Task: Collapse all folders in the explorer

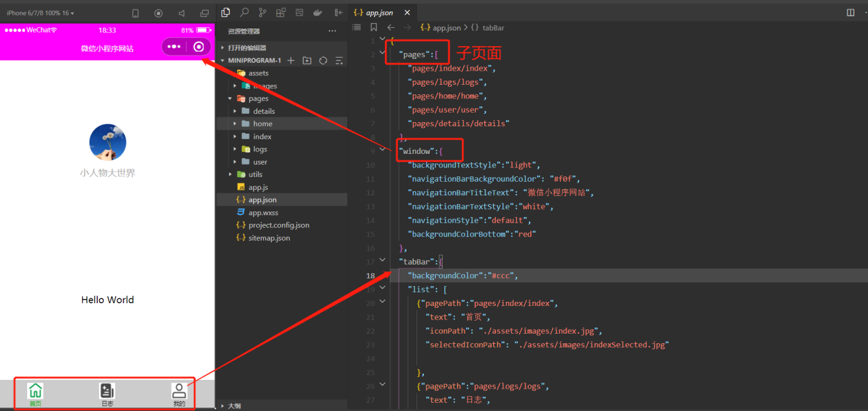Action: (x=339, y=60)
